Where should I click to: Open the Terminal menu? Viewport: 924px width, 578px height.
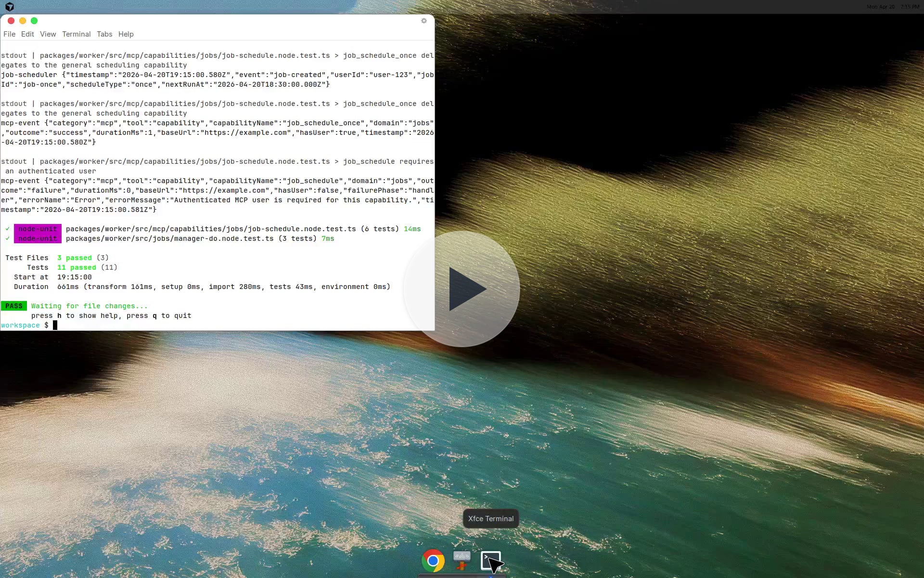(x=76, y=34)
